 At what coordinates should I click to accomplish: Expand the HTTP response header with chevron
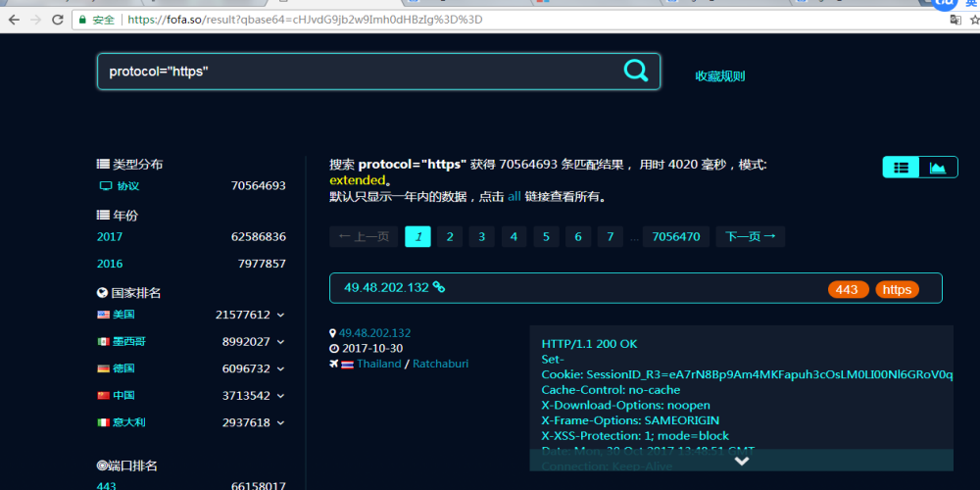tap(741, 461)
